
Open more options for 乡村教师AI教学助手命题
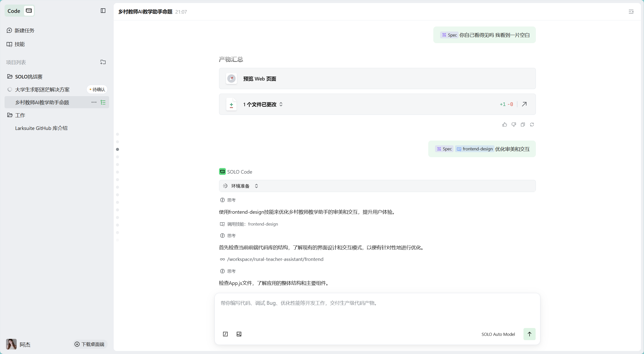click(94, 102)
